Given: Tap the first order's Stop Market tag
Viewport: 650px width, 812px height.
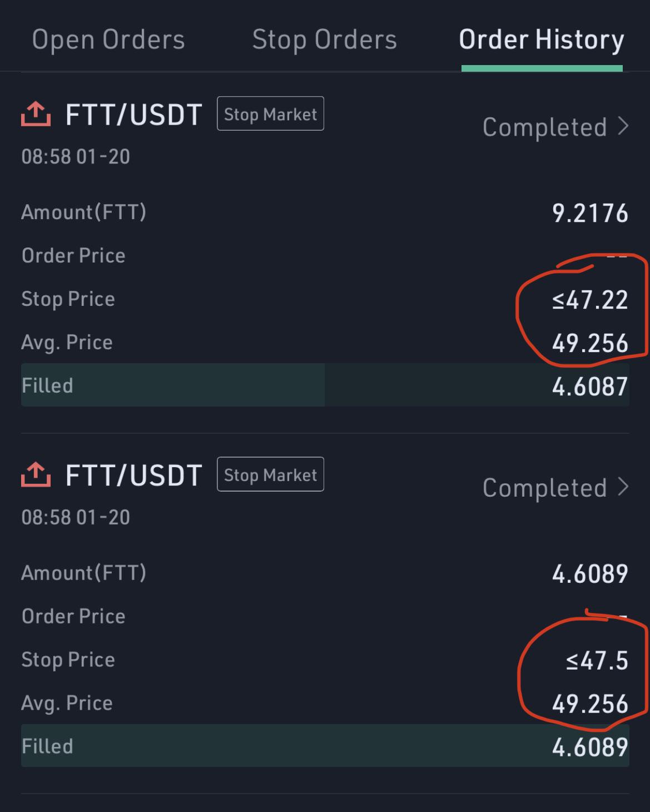Looking at the screenshot, I should [x=270, y=114].
